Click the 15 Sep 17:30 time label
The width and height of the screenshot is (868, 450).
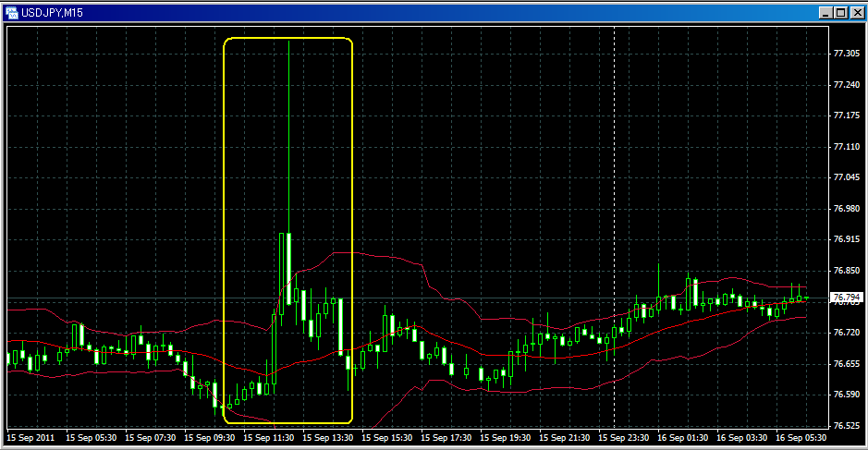click(x=446, y=437)
